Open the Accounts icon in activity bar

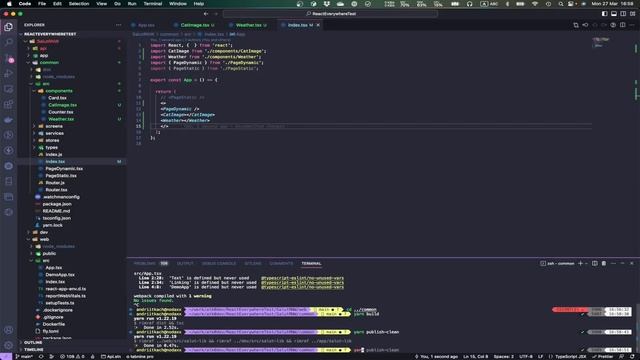[x=9, y=330]
